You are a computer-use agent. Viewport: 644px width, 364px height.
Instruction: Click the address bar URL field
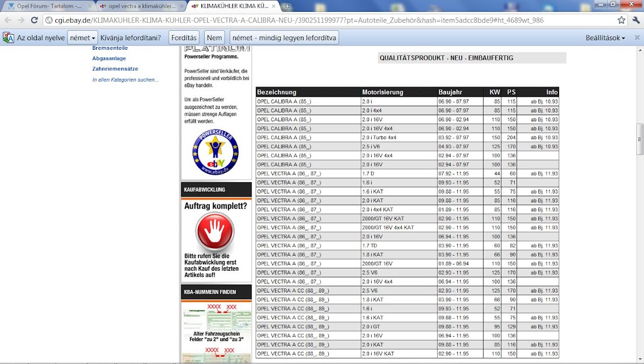click(329, 20)
